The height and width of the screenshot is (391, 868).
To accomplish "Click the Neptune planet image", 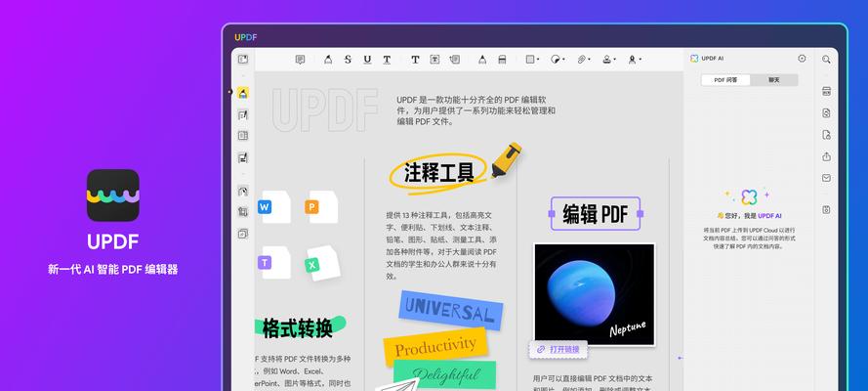I will [594, 294].
